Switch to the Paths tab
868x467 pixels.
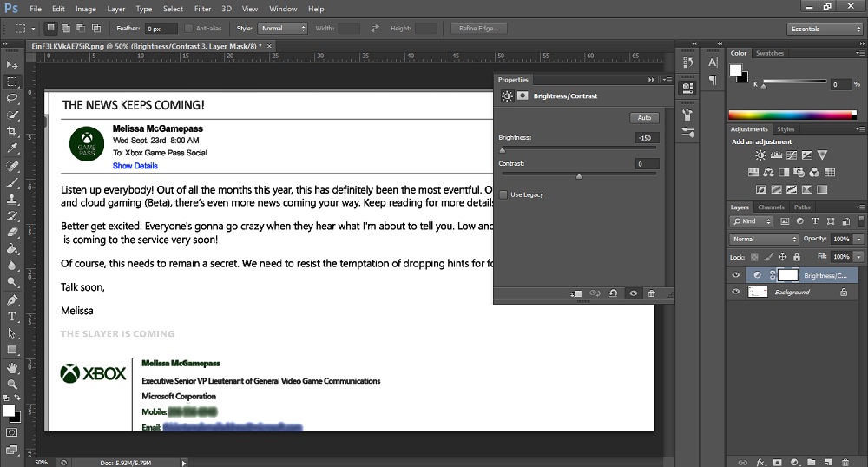pyautogui.click(x=802, y=207)
